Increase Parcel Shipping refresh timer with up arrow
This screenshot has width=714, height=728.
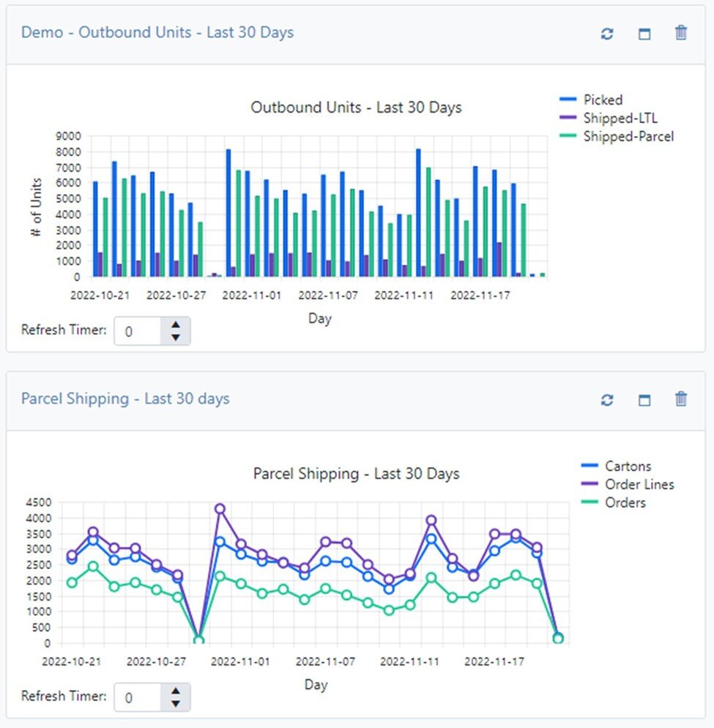click(175, 691)
